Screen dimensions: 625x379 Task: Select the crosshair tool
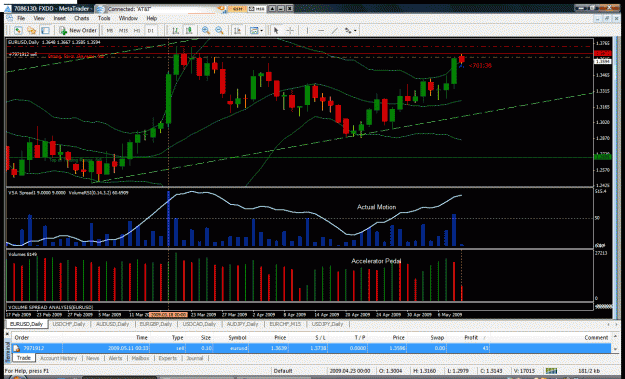tap(290, 30)
